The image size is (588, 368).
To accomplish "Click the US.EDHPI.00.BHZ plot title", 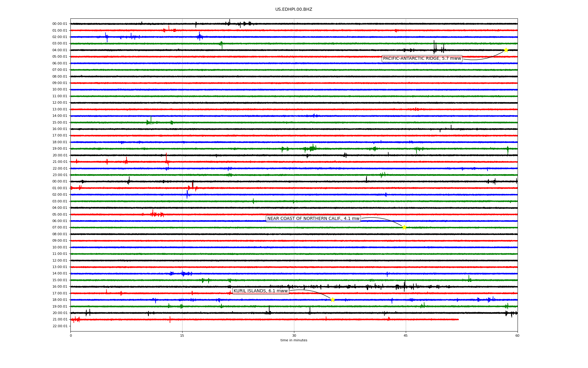I will pos(294,10).
